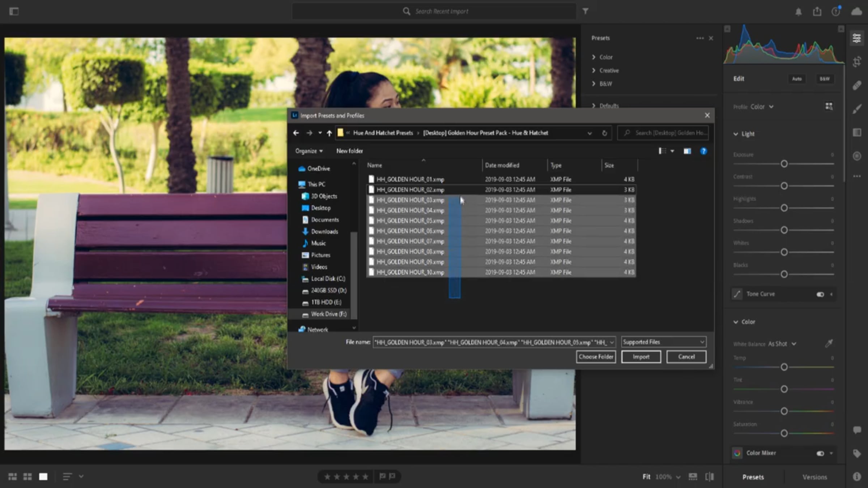
Task: Select the Healing Brush tool icon
Action: (x=857, y=86)
